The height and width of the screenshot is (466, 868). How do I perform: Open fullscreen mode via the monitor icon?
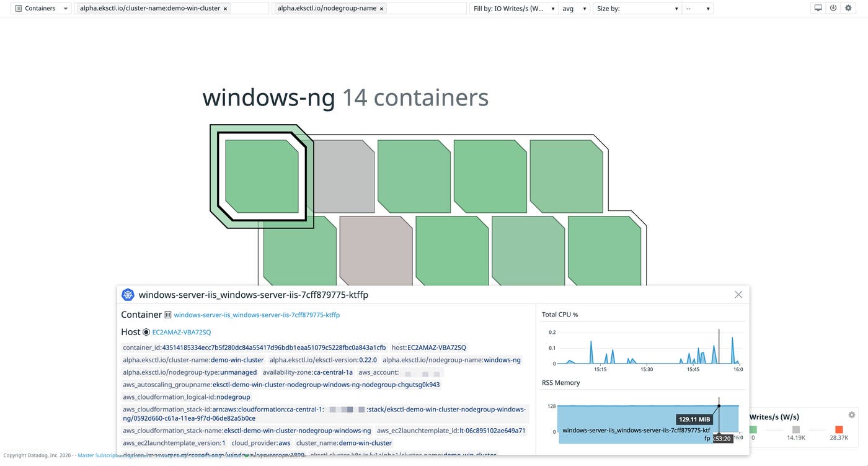coord(817,7)
